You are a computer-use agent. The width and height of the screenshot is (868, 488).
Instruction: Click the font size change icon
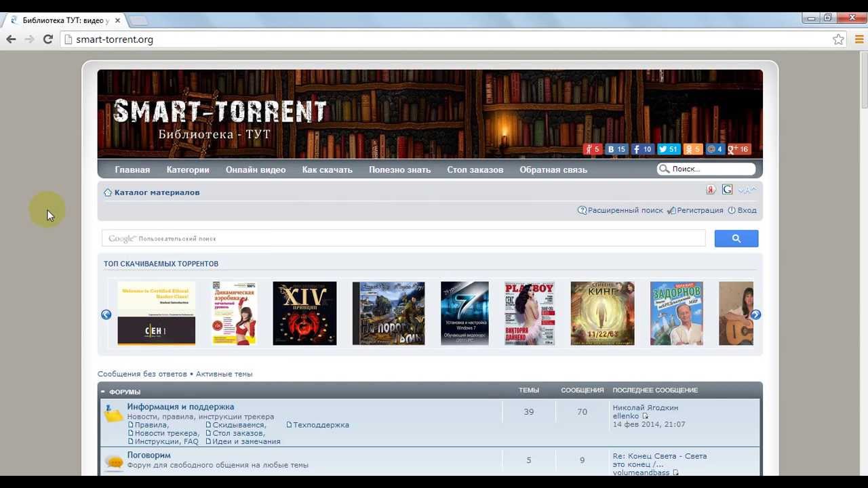pos(747,190)
